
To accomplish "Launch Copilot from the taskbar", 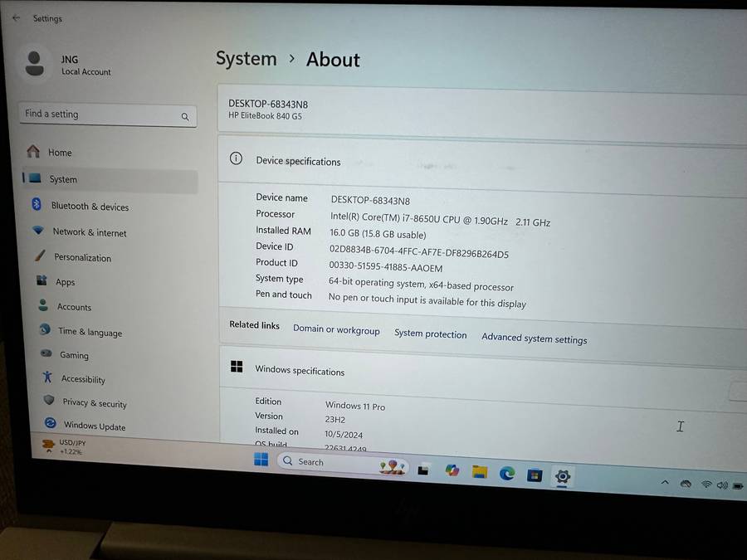I will (452, 470).
